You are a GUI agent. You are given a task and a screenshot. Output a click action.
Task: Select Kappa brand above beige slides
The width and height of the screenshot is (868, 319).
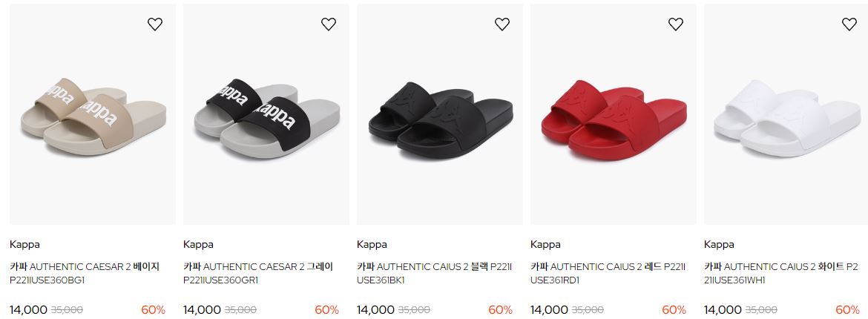coord(25,244)
